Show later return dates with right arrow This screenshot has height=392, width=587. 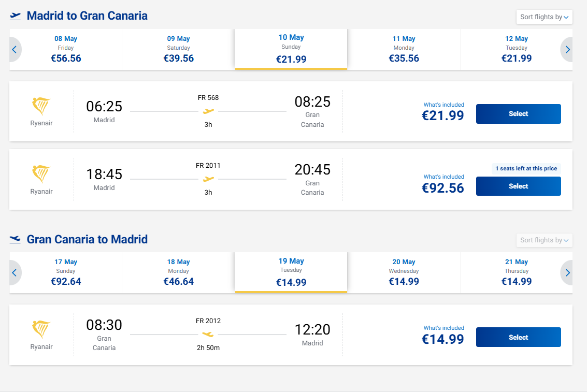click(567, 273)
